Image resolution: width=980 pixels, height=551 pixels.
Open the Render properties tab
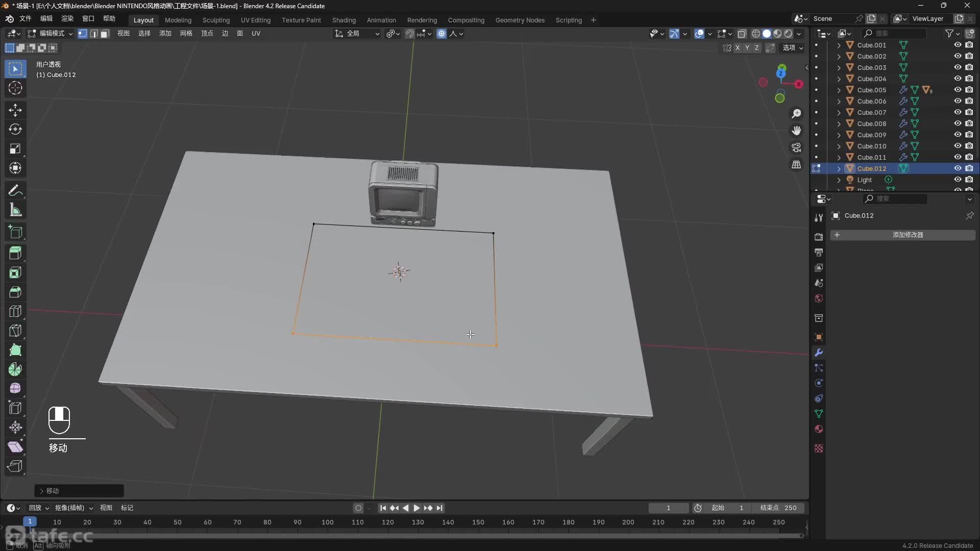click(819, 237)
